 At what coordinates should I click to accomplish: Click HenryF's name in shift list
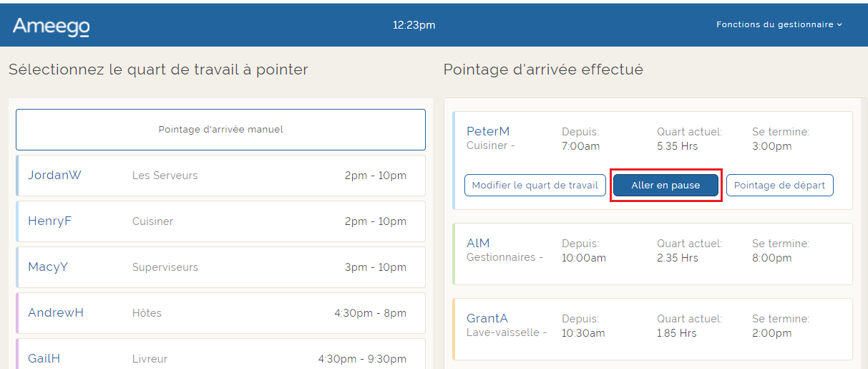[49, 221]
